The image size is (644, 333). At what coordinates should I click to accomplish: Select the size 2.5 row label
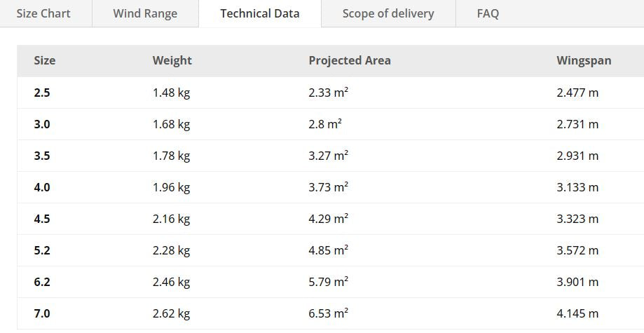tap(42, 93)
